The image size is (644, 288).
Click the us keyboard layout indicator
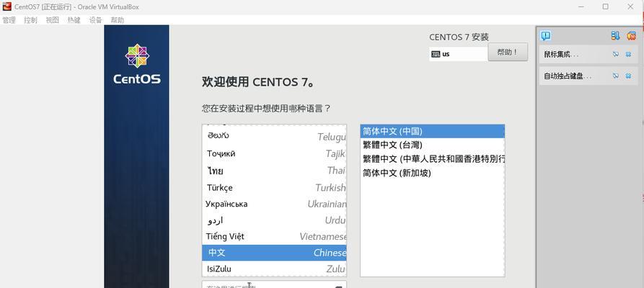click(x=459, y=54)
